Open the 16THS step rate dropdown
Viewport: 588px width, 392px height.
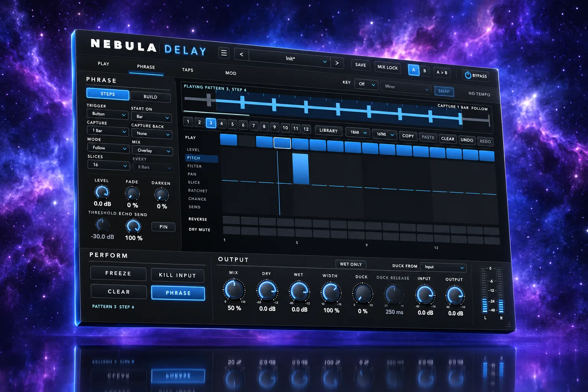click(x=384, y=134)
